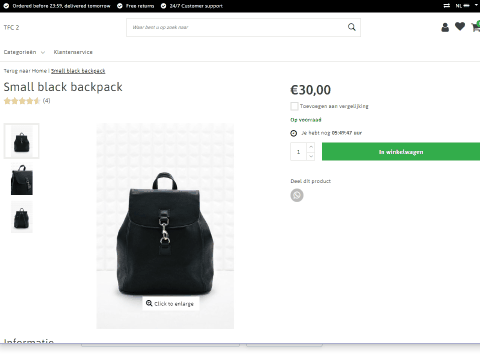Select the second backpack thumbnail

[22, 180]
